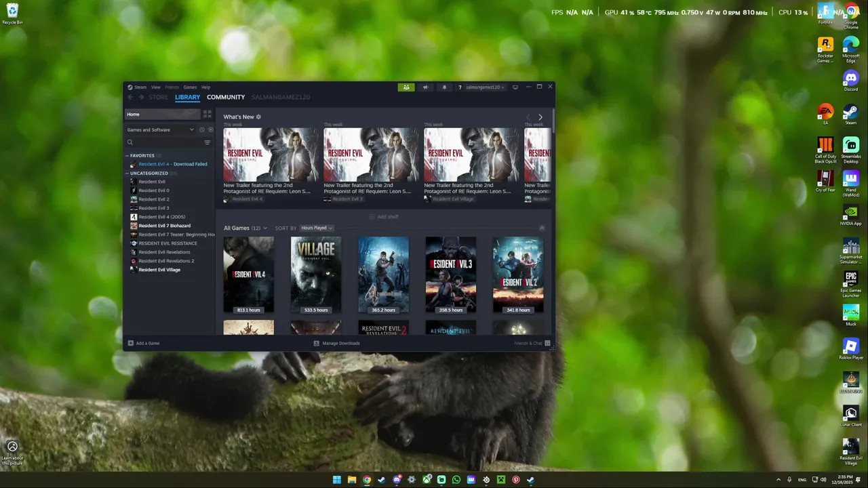Click the Home button in library sidebar
Screen dimensions: 868x488
pyautogui.click(x=163, y=114)
